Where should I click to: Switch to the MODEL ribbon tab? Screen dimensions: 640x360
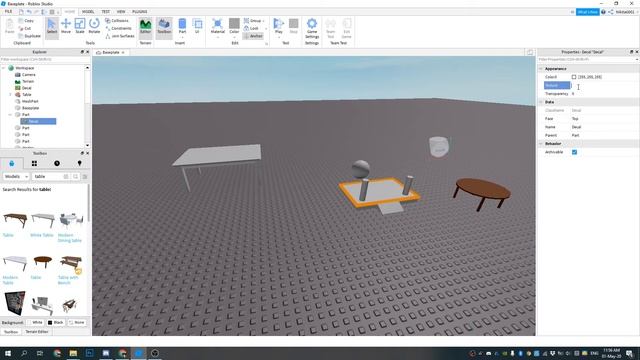click(x=88, y=12)
